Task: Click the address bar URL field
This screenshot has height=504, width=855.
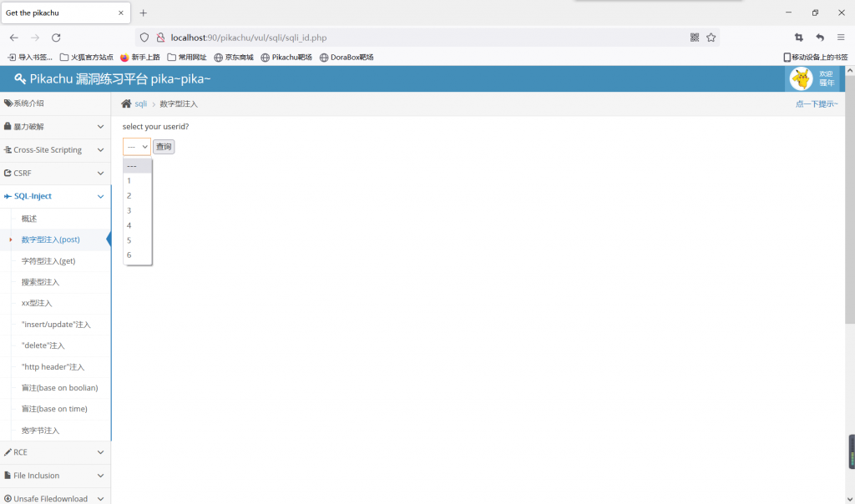Action: pyautogui.click(x=417, y=38)
